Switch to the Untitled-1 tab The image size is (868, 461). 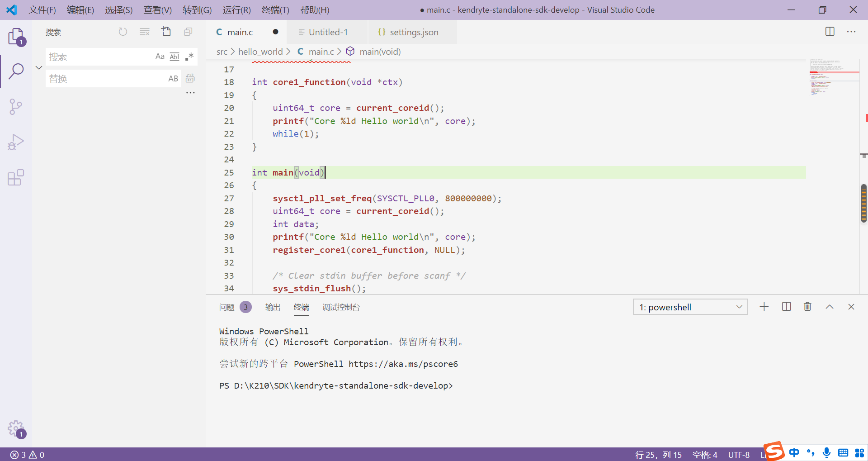328,32
